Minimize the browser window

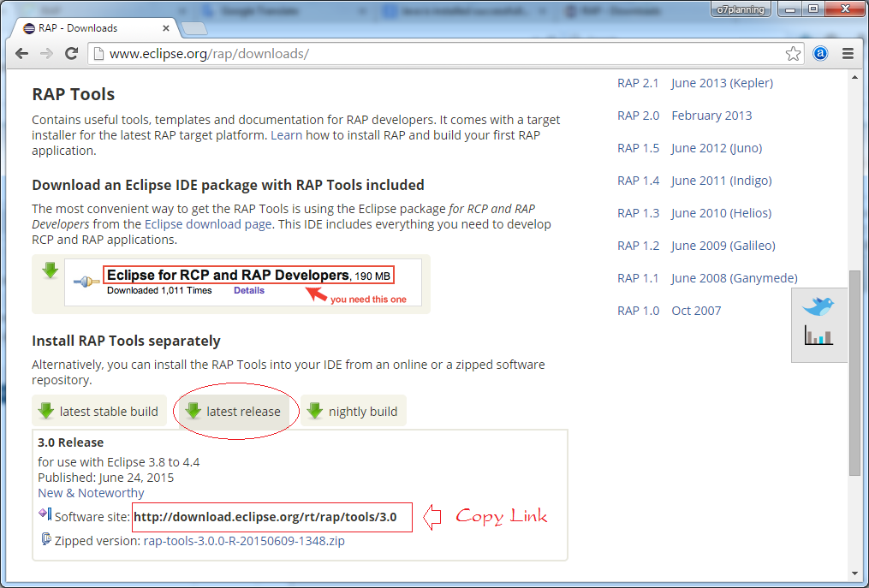790,9
